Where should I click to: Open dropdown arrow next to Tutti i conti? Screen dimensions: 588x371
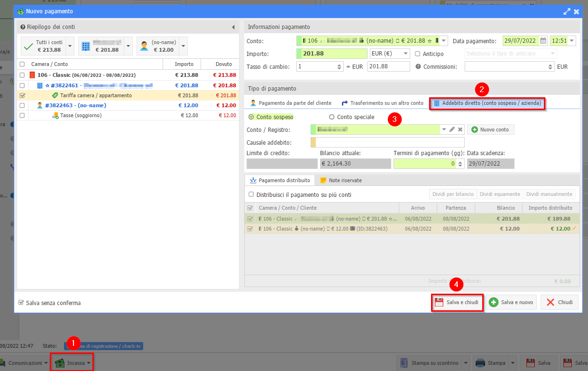(x=70, y=46)
